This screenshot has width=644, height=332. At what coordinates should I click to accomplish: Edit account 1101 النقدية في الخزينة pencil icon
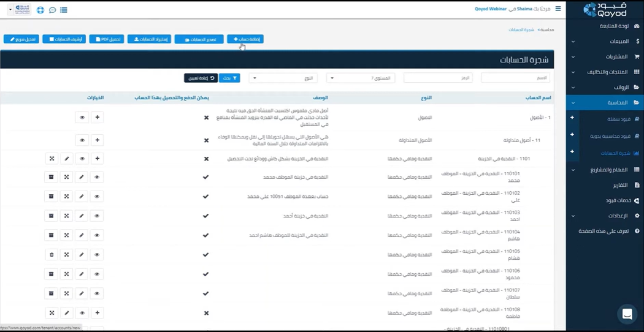point(66,159)
